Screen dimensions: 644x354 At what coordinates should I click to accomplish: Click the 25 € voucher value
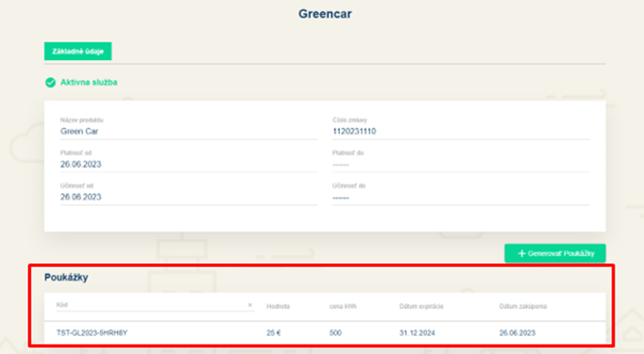274,333
